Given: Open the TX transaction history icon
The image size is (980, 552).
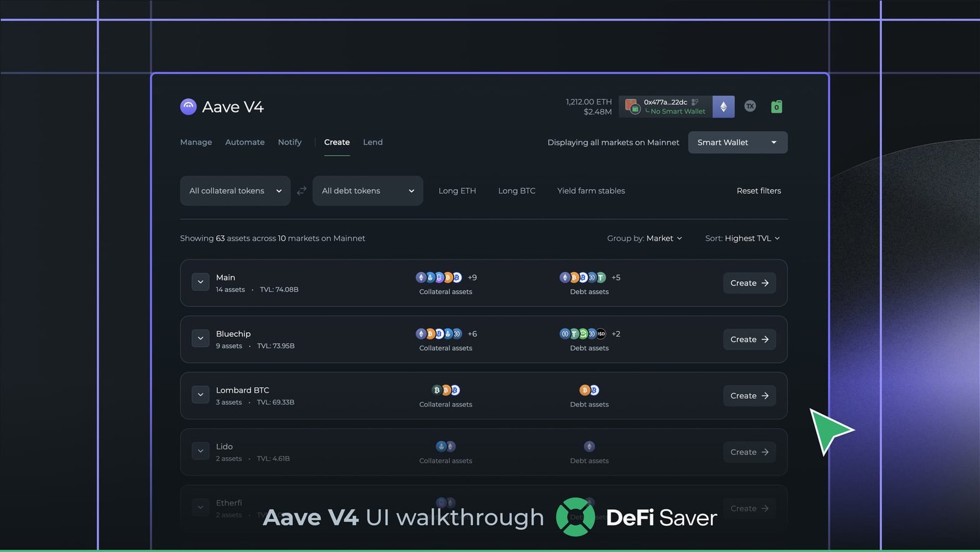Looking at the screenshot, I should pyautogui.click(x=750, y=107).
